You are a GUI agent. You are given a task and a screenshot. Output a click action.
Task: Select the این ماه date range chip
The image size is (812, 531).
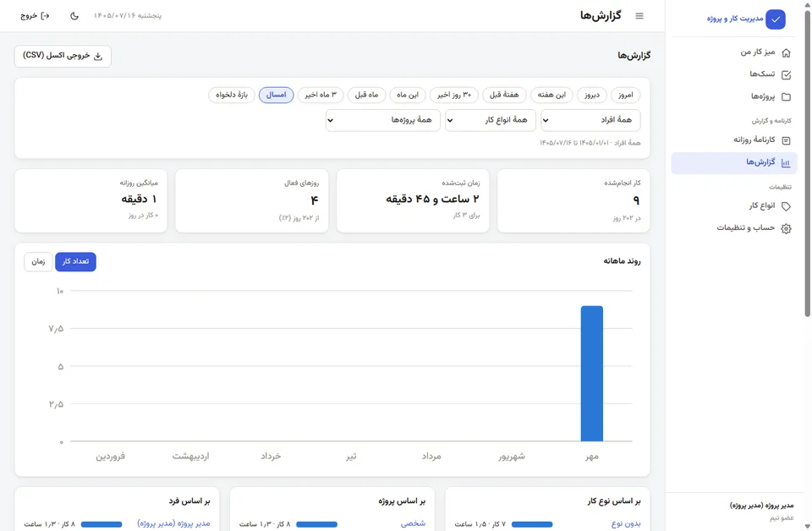point(408,96)
